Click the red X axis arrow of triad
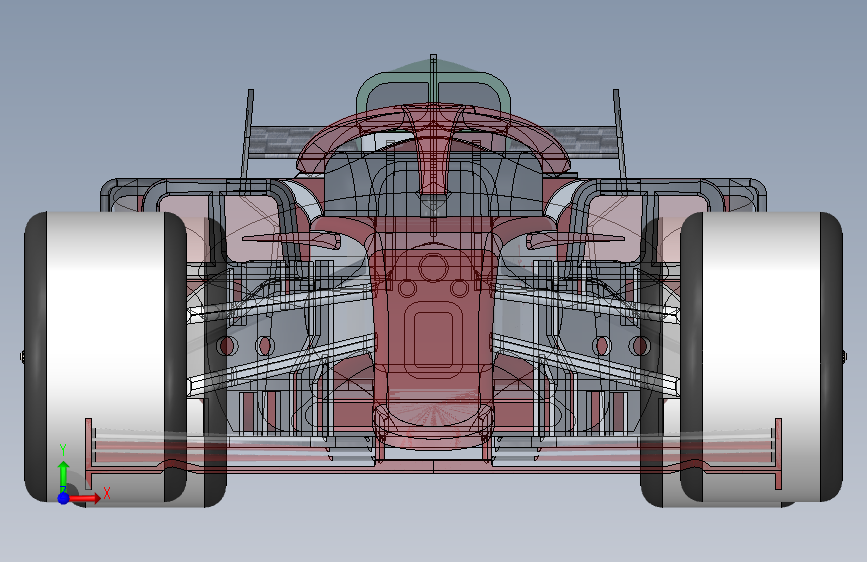Viewport: 867px width, 562px height. 85,498
